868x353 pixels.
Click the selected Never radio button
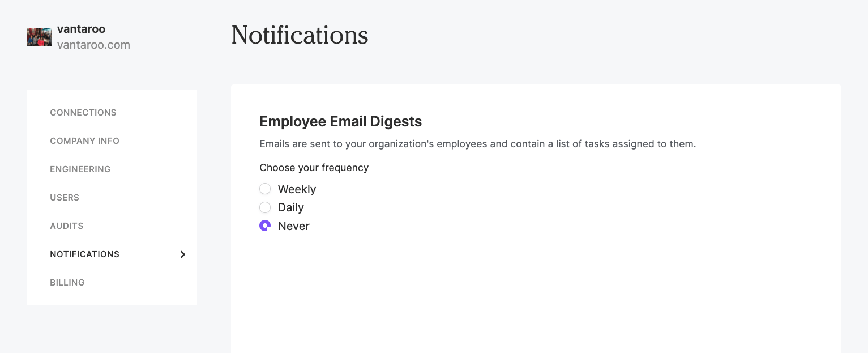pyautogui.click(x=265, y=226)
